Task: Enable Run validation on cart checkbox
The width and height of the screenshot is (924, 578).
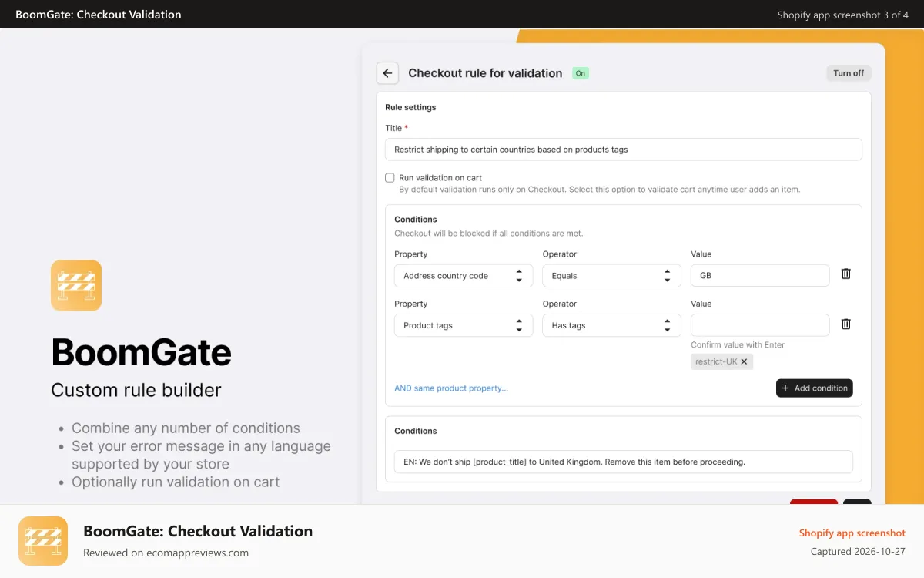Action: pyautogui.click(x=390, y=178)
